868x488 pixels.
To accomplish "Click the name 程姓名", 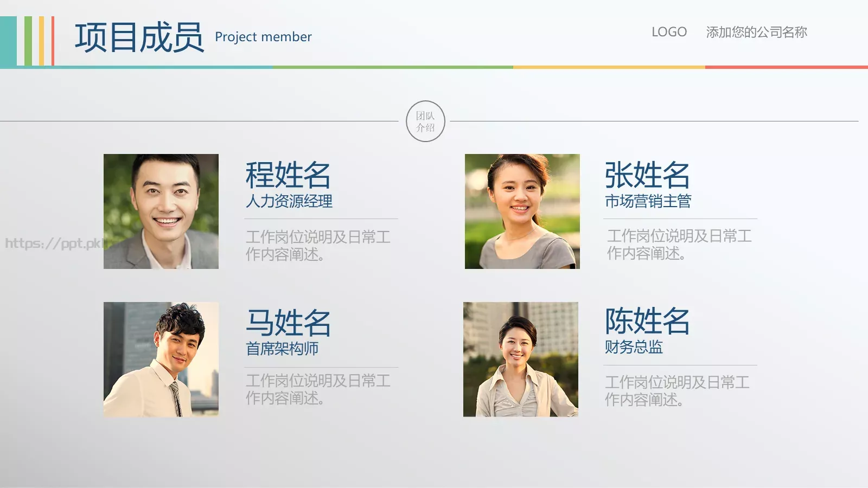I will (288, 175).
